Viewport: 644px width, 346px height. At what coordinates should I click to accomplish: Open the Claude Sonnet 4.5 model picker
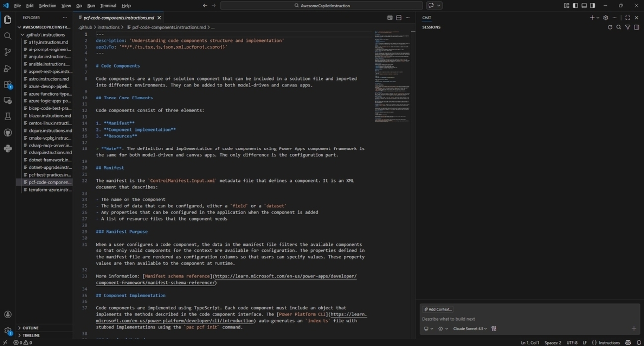(x=470, y=329)
